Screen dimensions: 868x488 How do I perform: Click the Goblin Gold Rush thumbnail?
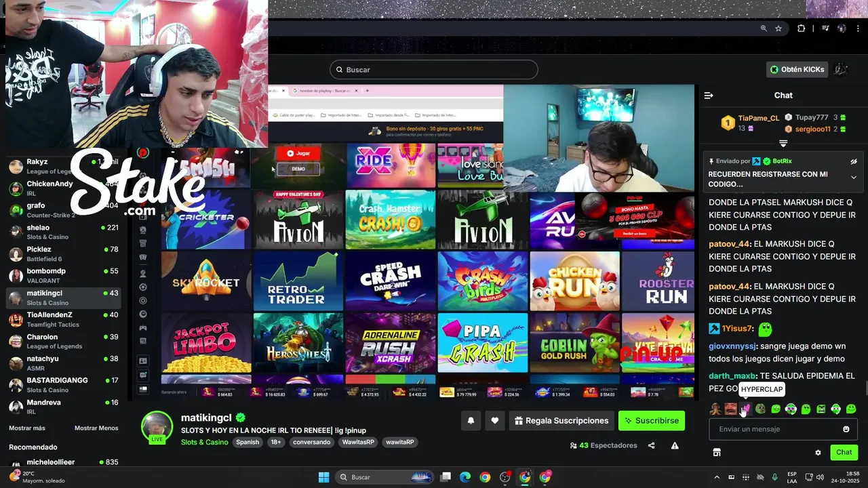point(574,342)
